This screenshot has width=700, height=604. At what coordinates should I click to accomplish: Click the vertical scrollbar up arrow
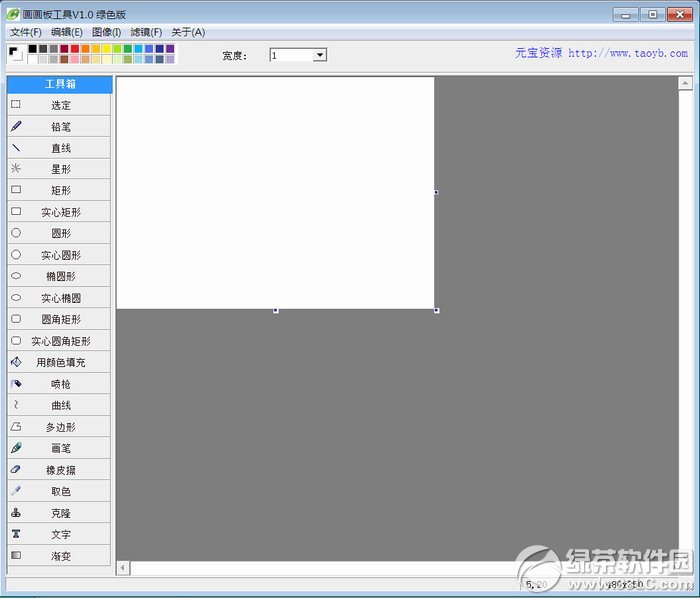(x=685, y=83)
